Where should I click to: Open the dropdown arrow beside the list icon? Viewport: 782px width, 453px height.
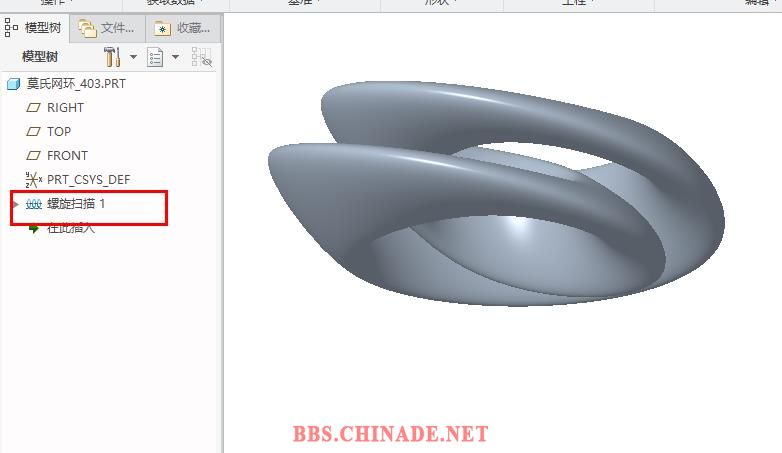point(176,57)
